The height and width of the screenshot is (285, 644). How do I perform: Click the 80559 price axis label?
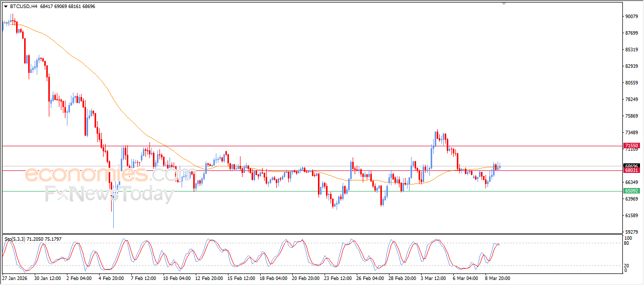coord(631,83)
